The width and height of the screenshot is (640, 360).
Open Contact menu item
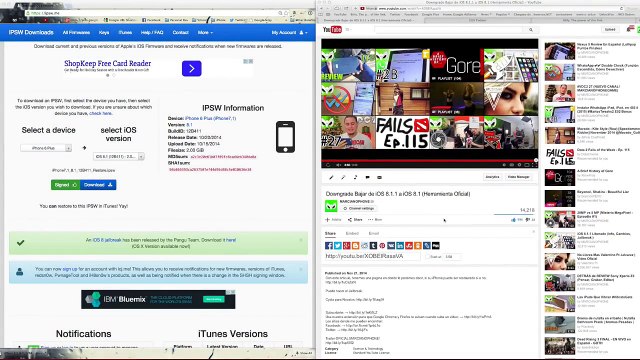point(180,32)
